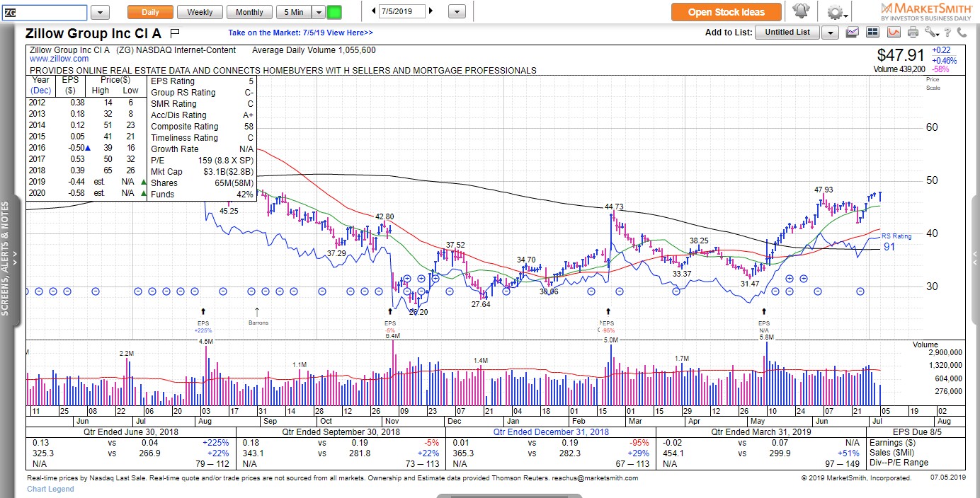Switch to the Monthly chart
Image resolution: width=980 pixels, height=498 pixels.
[249, 12]
